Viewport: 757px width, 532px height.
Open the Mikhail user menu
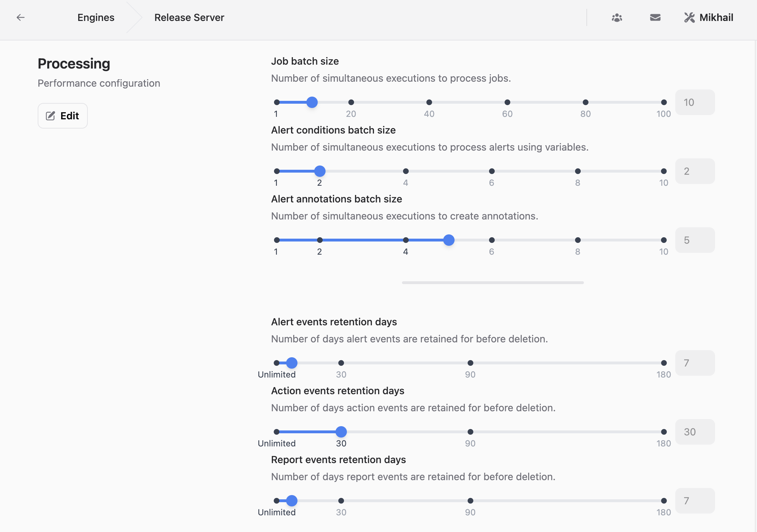(708, 17)
